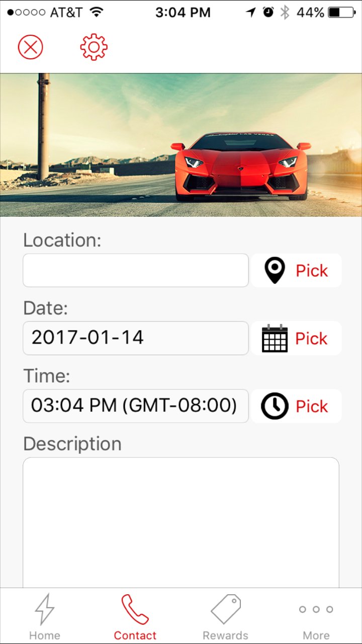
Task: Tap the three-dot More icon
Action: pyautogui.click(x=316, y=609)
